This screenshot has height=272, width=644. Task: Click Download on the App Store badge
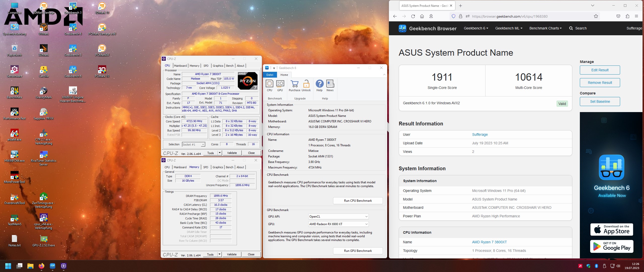[x=612, y=229]
